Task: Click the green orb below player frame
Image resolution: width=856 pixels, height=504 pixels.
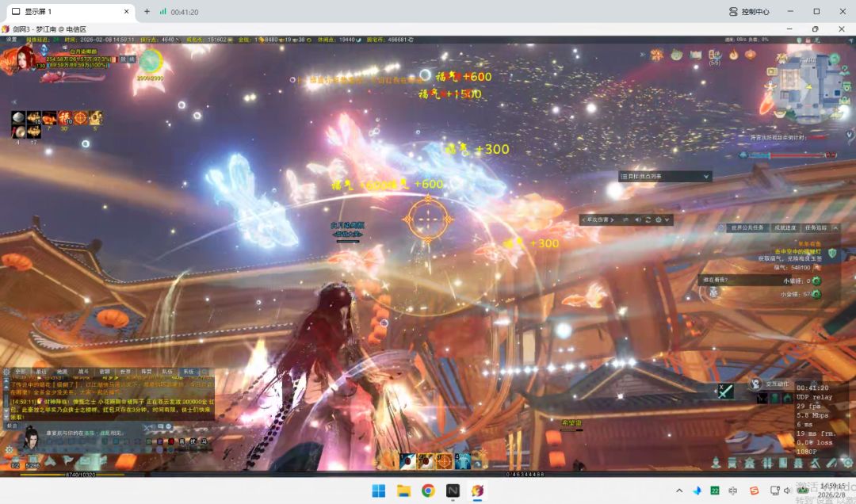Action: [151, 61]
